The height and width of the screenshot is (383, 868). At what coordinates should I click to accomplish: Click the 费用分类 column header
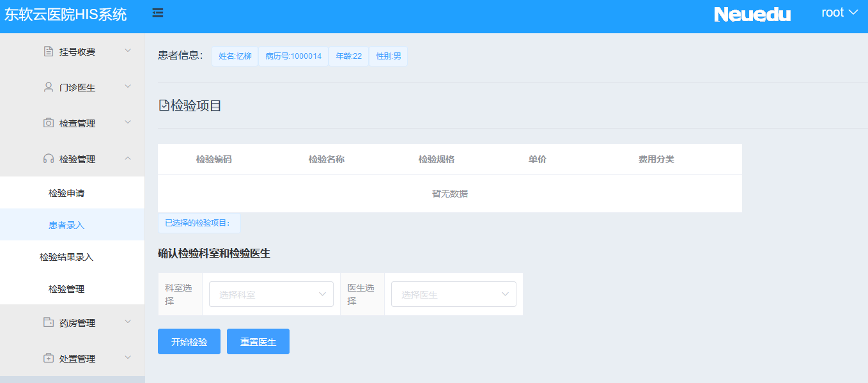pos(656,159)
